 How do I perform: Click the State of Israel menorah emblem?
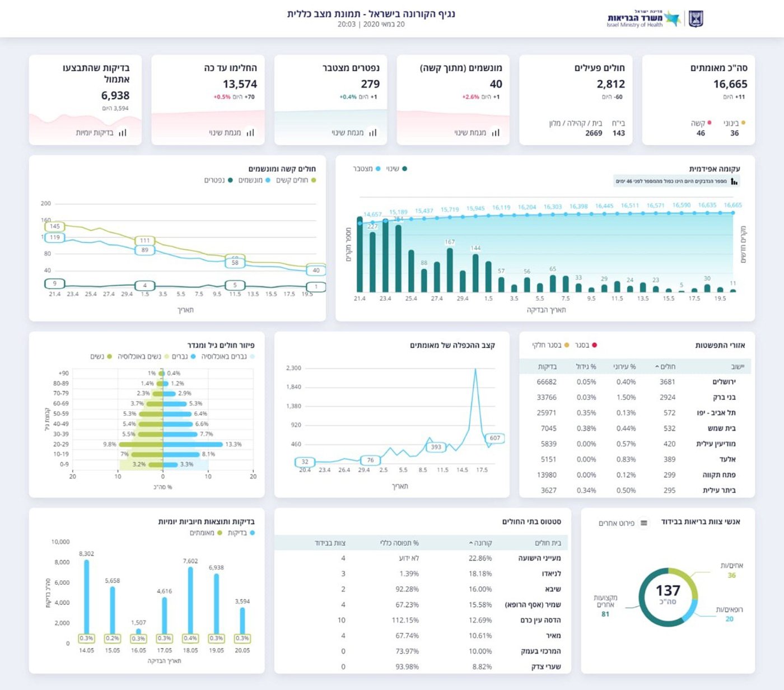[x=696, y=18]
